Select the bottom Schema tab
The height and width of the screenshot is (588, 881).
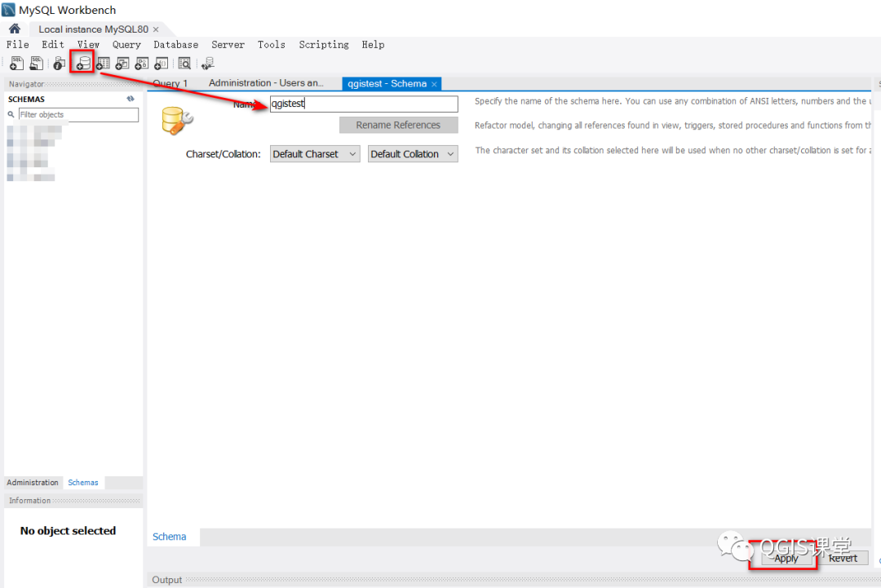[170, 537]
